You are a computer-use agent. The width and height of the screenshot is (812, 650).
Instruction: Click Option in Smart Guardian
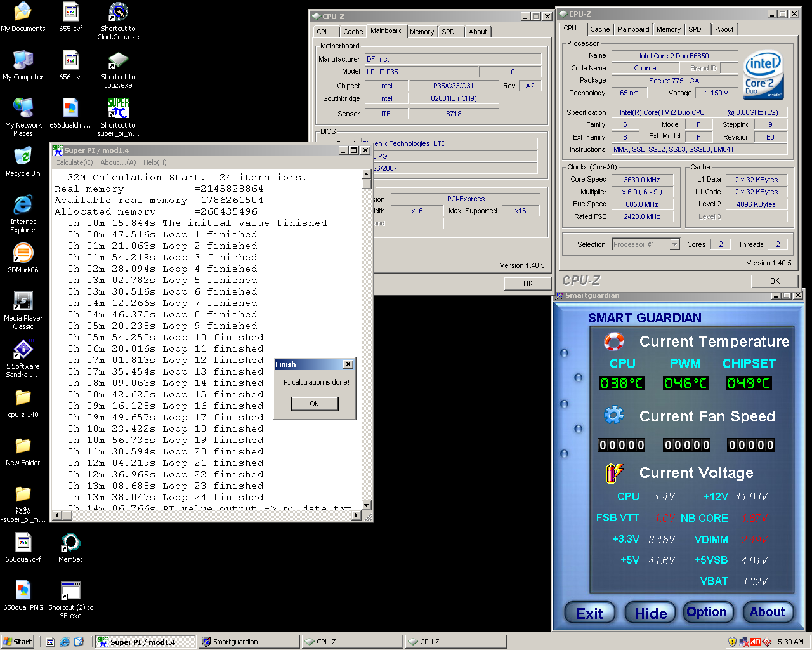tap(707, 613)
